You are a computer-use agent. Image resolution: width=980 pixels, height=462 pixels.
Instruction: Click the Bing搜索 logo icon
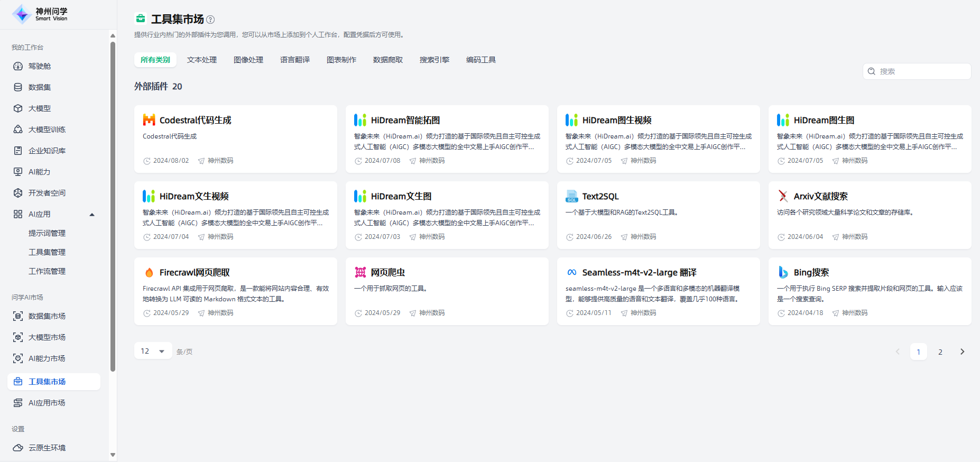click(783, 272)
